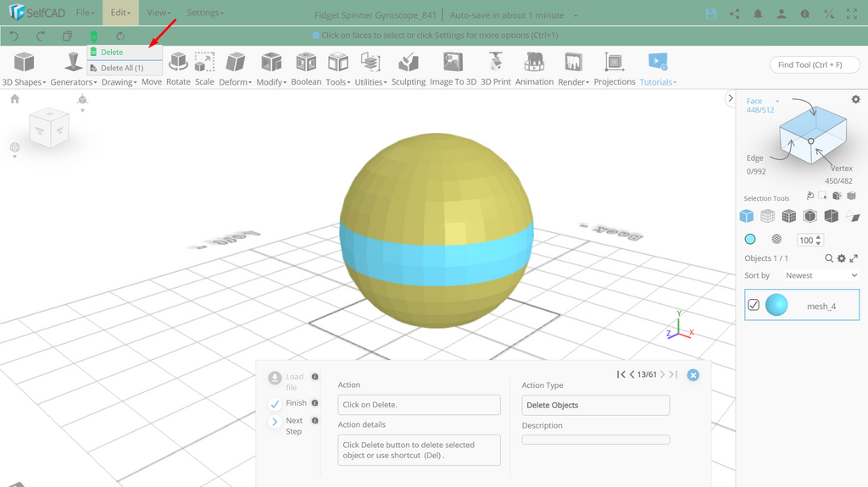This screenshot has height=487, width=868.
Task: Increase the 100 value stepper
Action: (819, 237)
